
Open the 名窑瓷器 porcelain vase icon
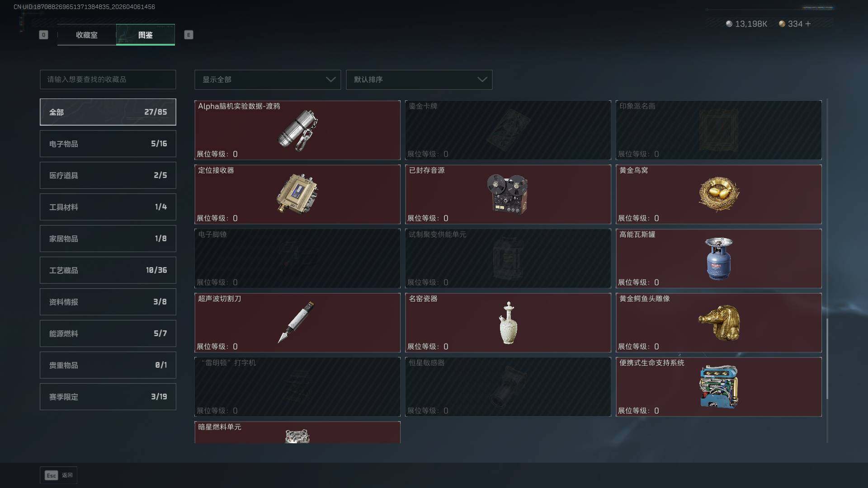pyautogui.click(x=508, y=323)
